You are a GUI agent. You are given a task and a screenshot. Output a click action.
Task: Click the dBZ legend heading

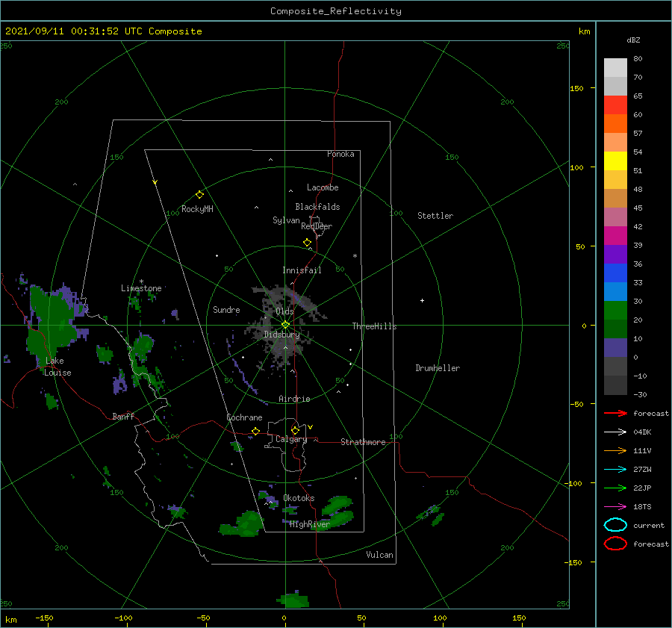[x=633, y=40]
